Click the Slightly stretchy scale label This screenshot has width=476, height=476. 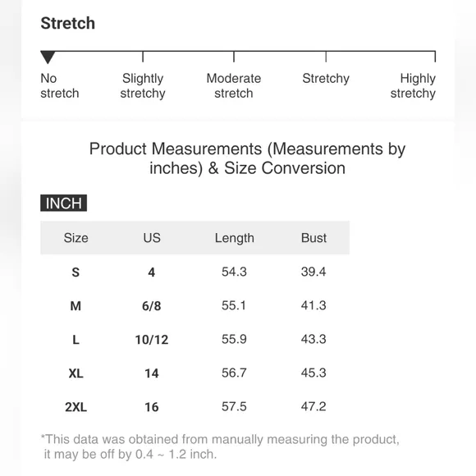143,85
